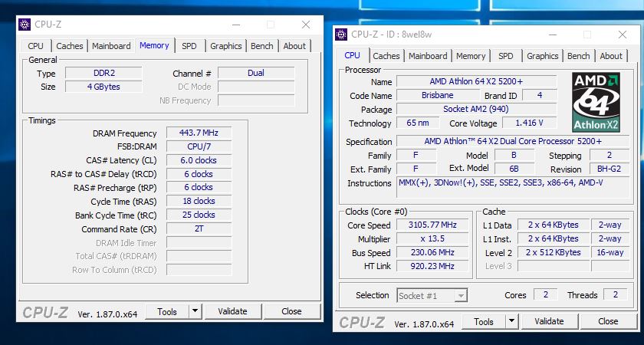The image size is (644, 345).
Task: Click the Cores count value
Action: (x=546, y=294)
